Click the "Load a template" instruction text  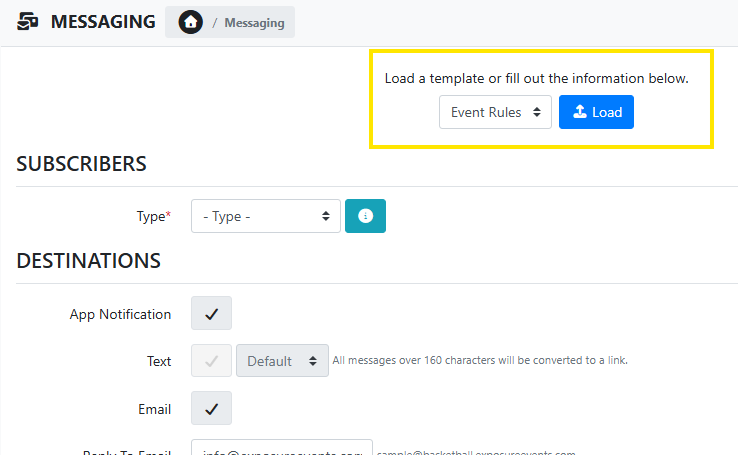pos(536,78)
